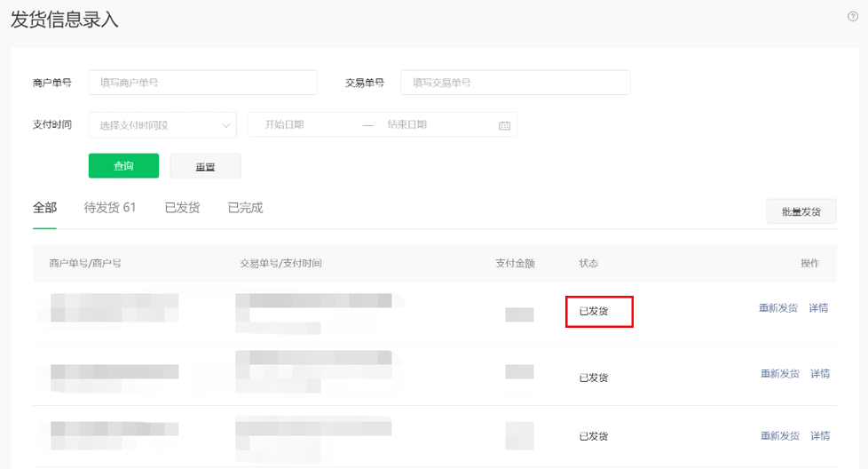
Task: Focus the 填写交易单号 input field
Action: [515, 83]
